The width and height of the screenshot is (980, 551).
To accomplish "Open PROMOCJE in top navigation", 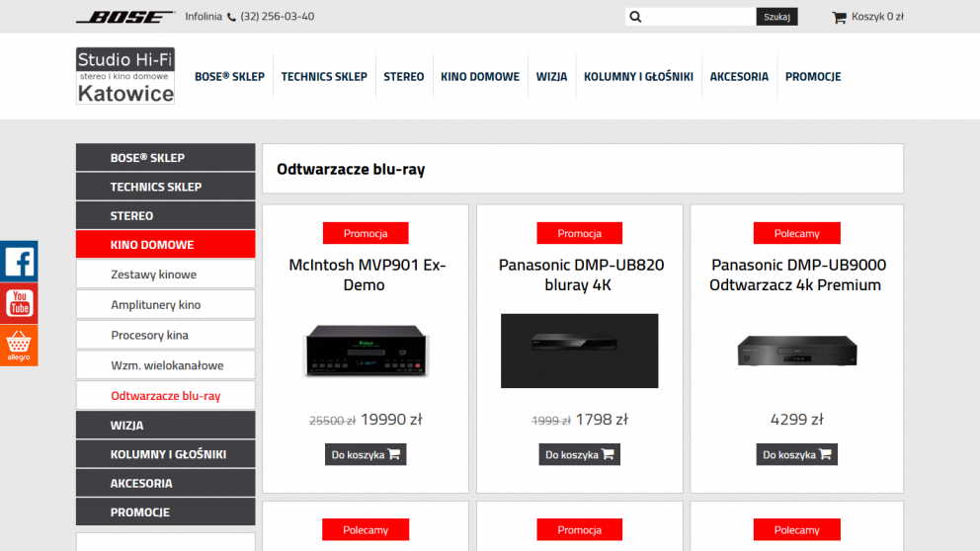I will [x=813, y=77].
